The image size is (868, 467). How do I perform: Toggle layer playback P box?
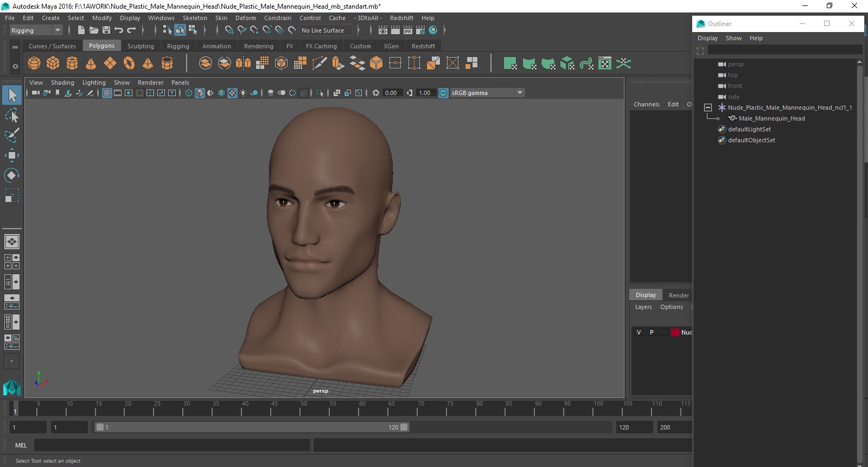point(651,332)
